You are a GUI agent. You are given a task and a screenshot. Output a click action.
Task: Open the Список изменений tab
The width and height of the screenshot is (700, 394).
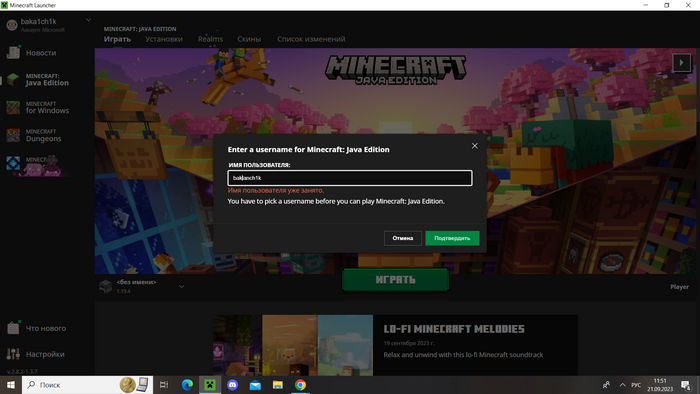point(311,39)
